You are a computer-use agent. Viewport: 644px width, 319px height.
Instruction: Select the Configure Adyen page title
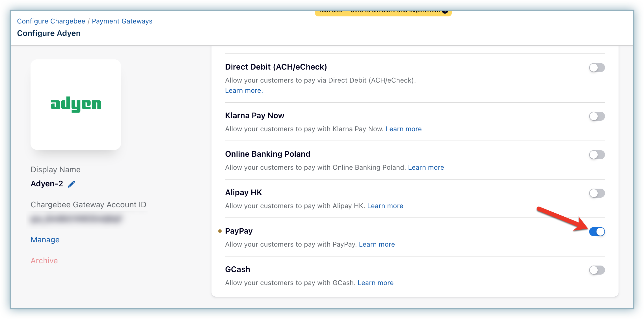coord(49,33)
